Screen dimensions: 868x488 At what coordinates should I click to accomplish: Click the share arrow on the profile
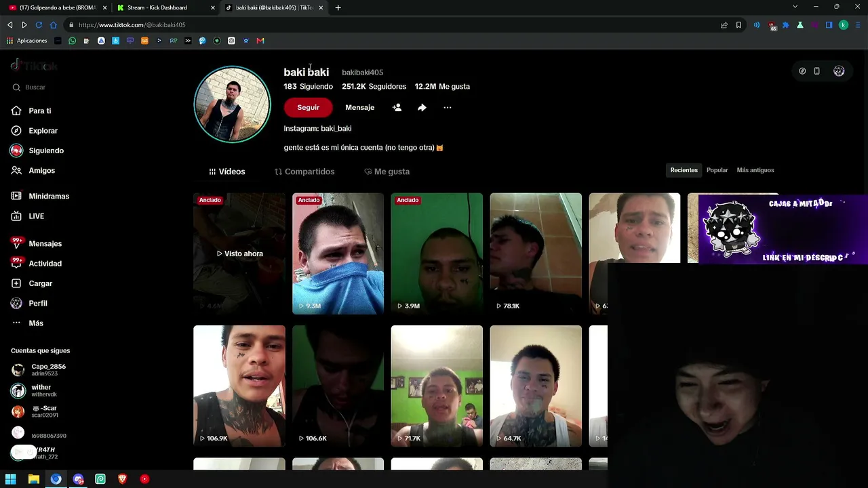point(422,107)
